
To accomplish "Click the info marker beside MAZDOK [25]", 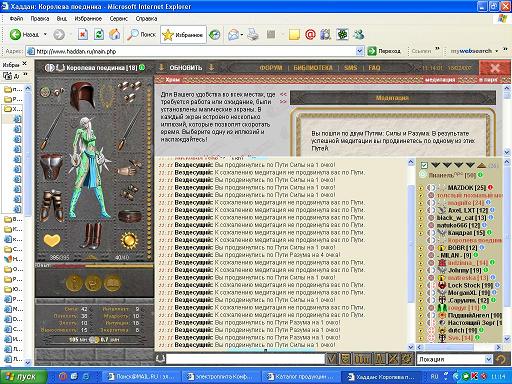I will tap(490, 187).
